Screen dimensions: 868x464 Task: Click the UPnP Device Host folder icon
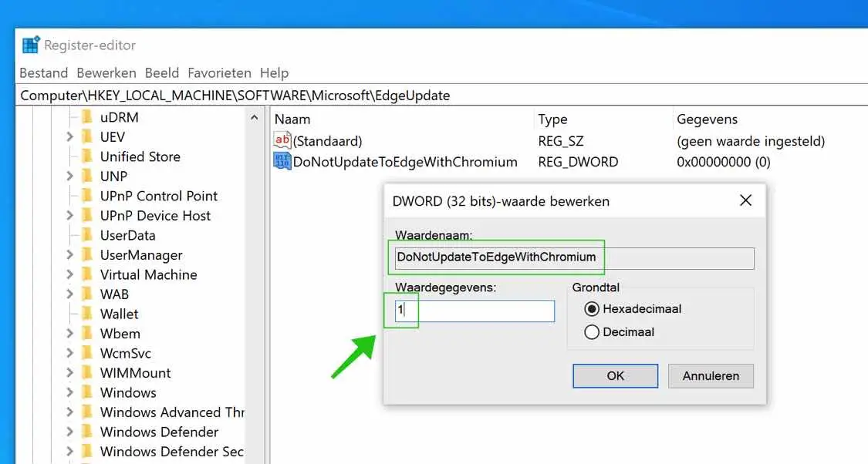pyautogui.click(x=86, y=215)
